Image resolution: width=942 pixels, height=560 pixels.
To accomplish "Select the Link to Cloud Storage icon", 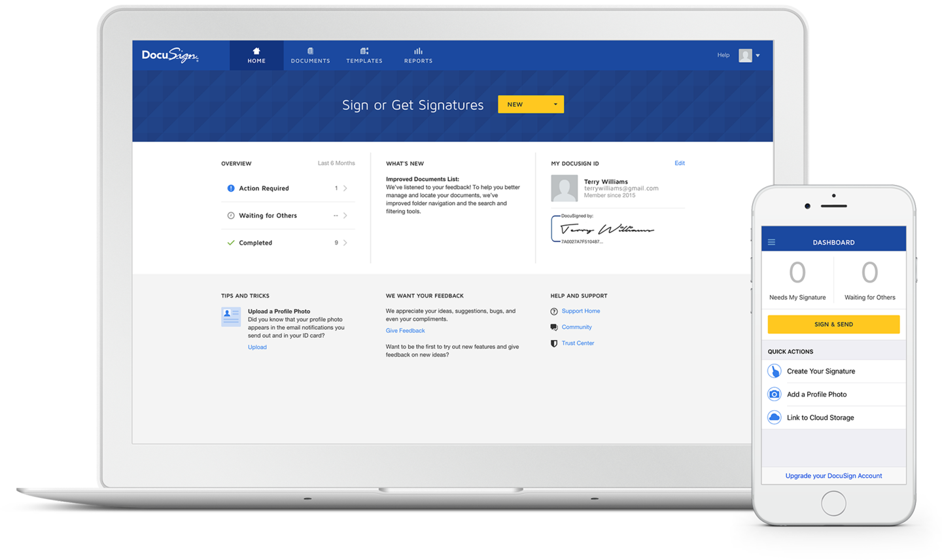I will click(x=774, y=417).
